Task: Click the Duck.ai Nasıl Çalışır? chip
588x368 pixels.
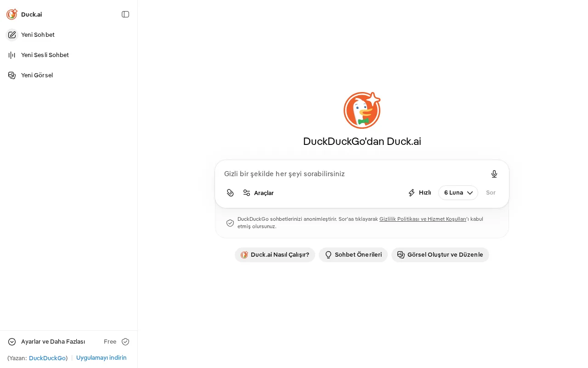Action: (275, 255)
